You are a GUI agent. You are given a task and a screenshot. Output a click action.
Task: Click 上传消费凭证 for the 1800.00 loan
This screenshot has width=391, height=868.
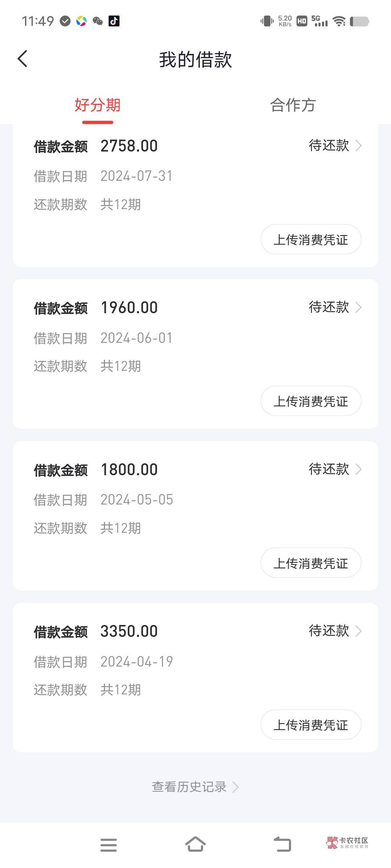(311, 563)
